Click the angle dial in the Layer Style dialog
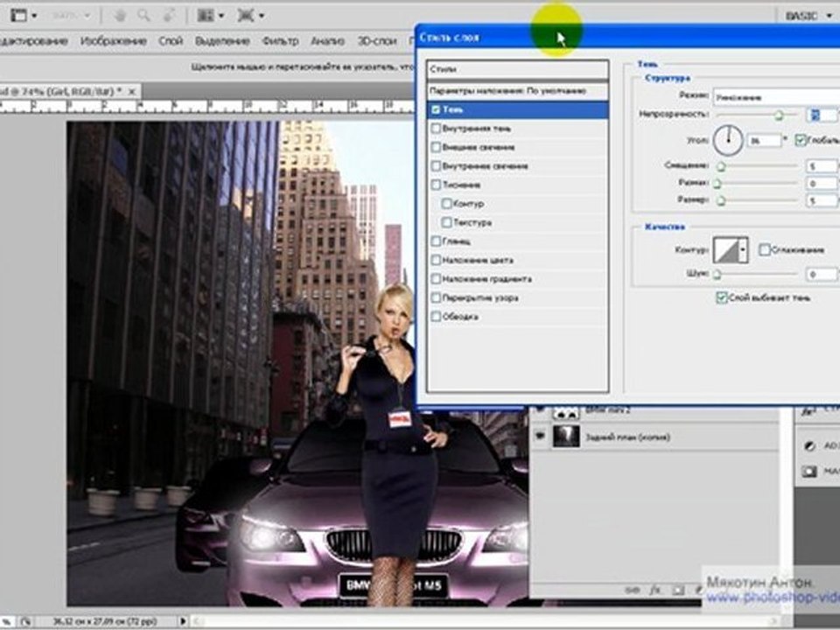This screenshot has width=840, height=630. [728, 140]
